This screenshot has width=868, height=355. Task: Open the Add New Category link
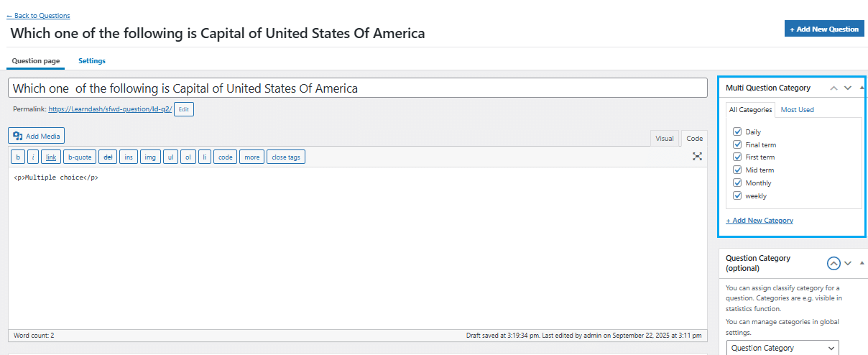tap(759, 220)
